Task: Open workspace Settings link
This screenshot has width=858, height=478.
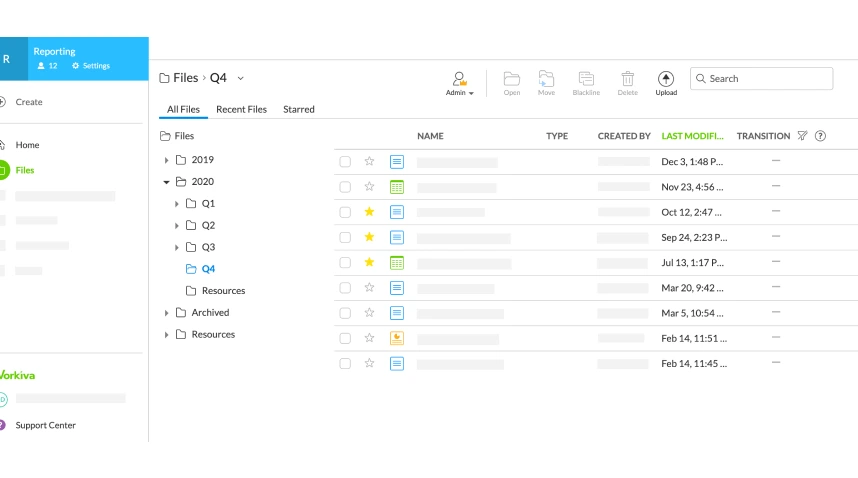Action: tap(91, 66)
